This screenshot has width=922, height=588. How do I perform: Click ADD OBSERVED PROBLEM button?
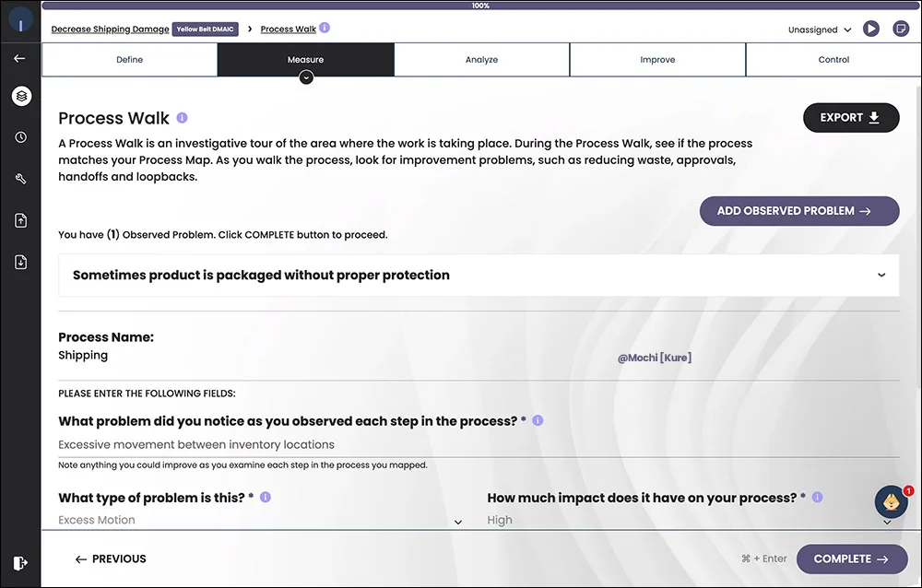799,211
